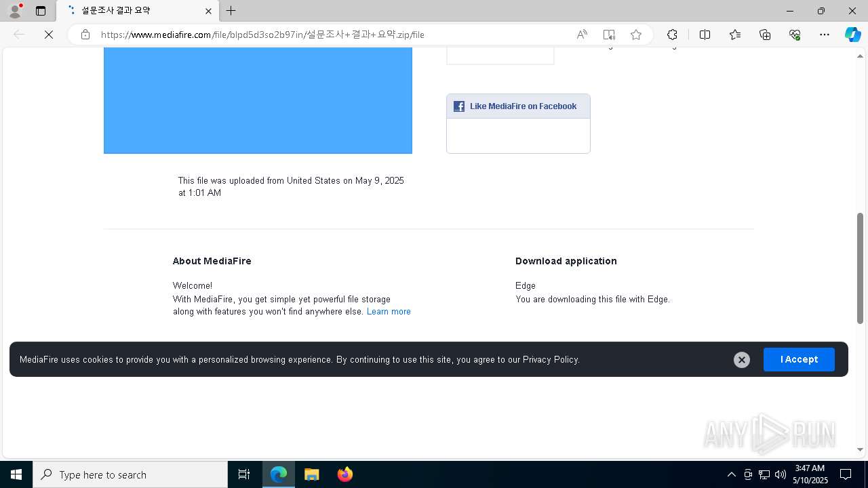Open File Explorer taskbar icon
868x488 pixels.
pos(312,474)
